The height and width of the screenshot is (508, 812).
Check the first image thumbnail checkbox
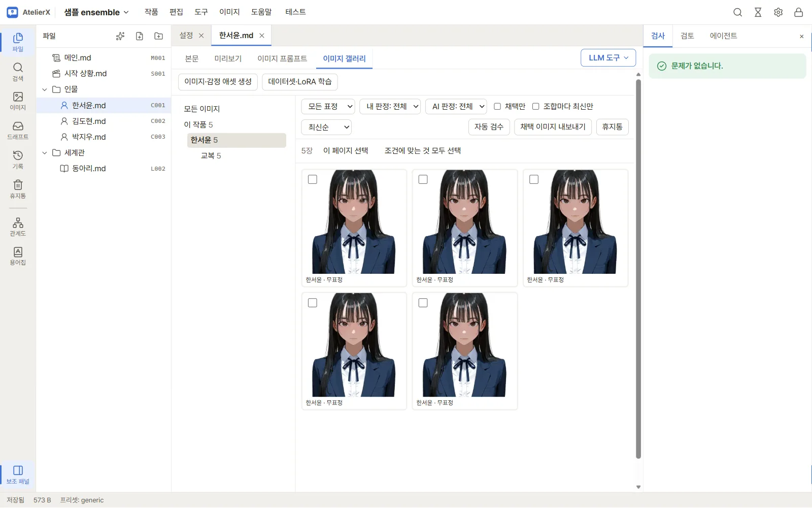click(x=313, y=179)
